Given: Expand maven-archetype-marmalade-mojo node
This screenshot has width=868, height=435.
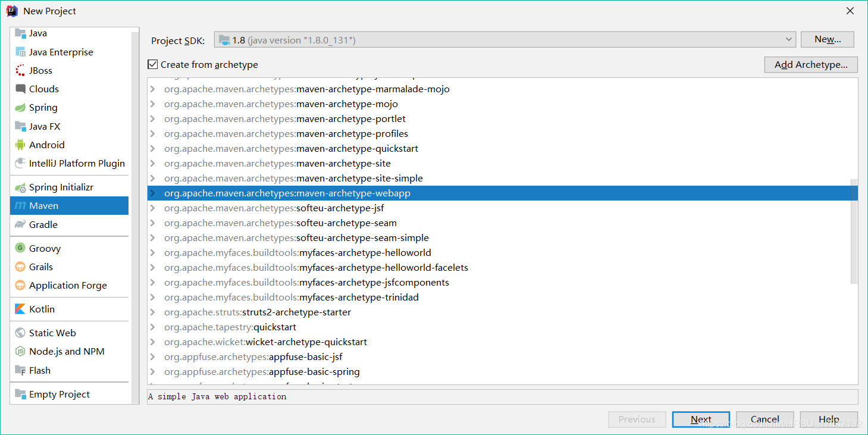Looking at the screenshot, I should (153, 89).
